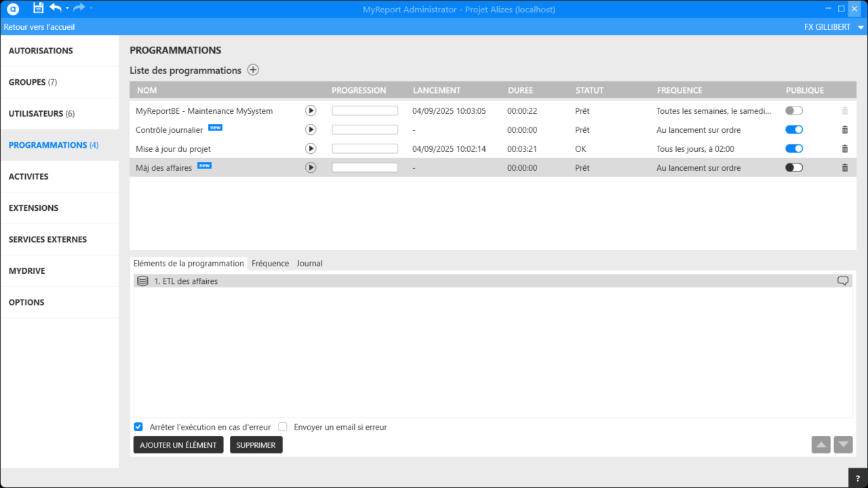
Task: Disable public toggle for Contrôle journalier
Action: [793, 129]
